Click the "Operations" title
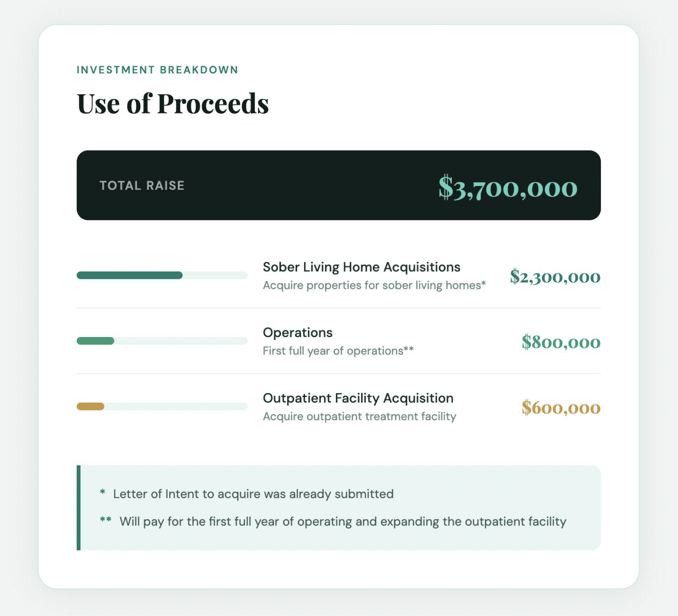This screenshot has height=616, width=678. point(298,332)
